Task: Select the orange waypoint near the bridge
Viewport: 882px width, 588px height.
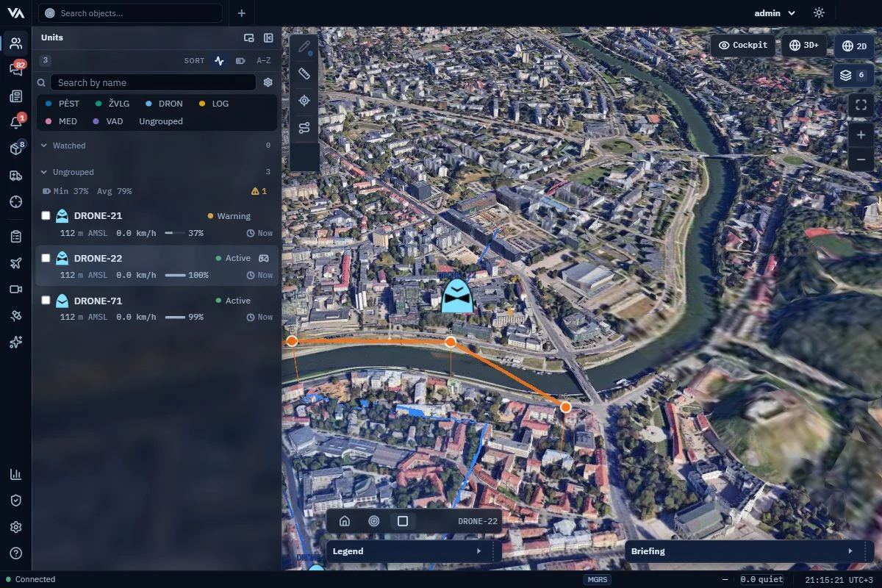Action: point(565,406)
